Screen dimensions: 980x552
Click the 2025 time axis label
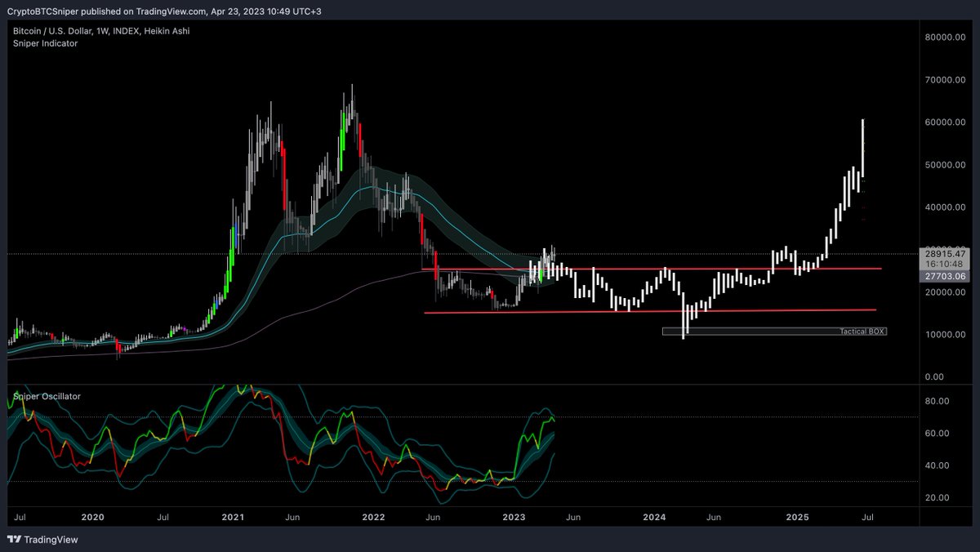(x=797, y=518)
